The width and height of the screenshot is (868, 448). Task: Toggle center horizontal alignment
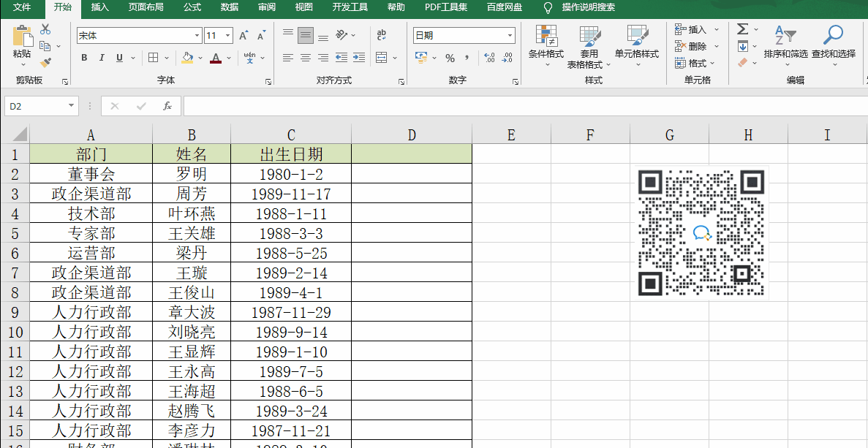306,58
